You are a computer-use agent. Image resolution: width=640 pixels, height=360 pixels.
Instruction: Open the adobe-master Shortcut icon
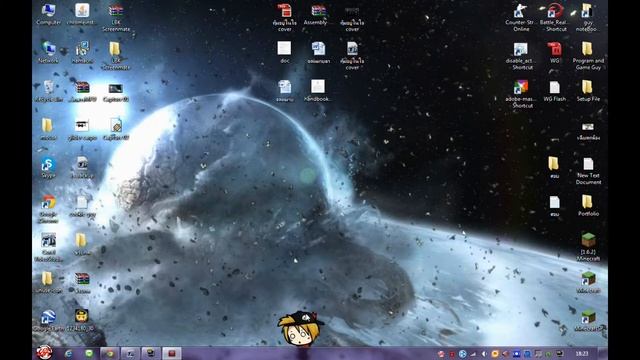pos(520,94)
